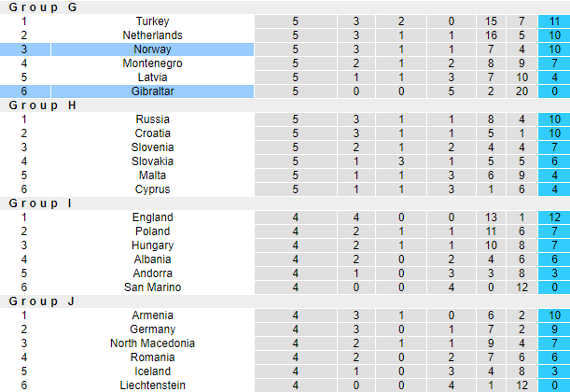Screen dimensions: 570x392
Task: Open England team entry
Action: (152, 217)
